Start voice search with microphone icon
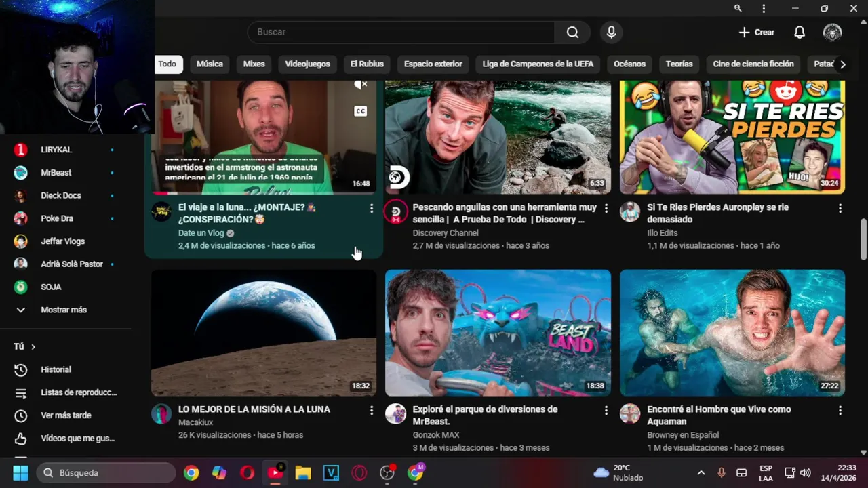868x488 pixels. [x=611, y=32]
